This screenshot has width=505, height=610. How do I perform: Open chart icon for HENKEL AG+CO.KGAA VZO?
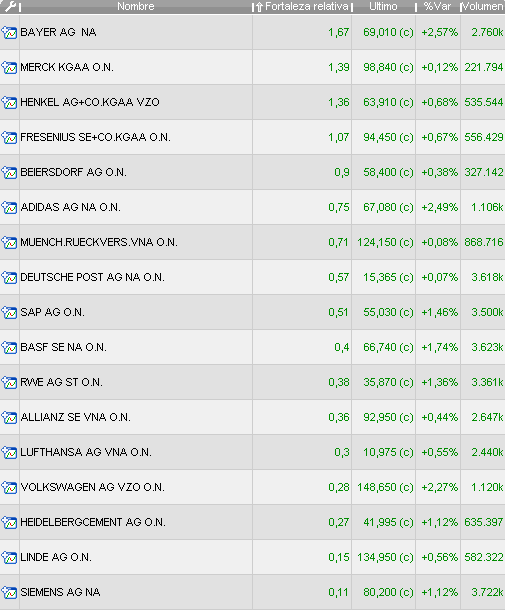[x=9, y=103]
